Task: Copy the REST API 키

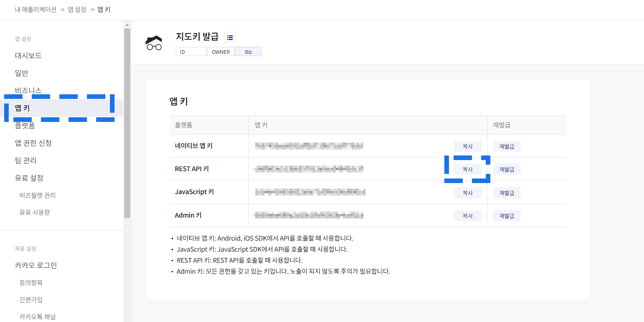Action: pos(467,169)
